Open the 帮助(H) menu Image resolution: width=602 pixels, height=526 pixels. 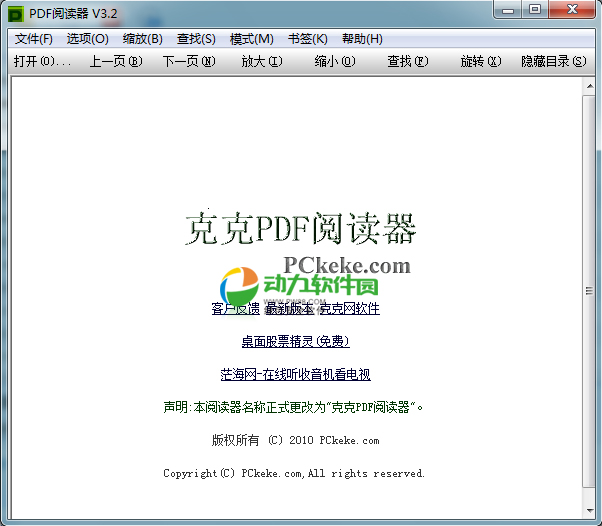(x=362, y=39)
